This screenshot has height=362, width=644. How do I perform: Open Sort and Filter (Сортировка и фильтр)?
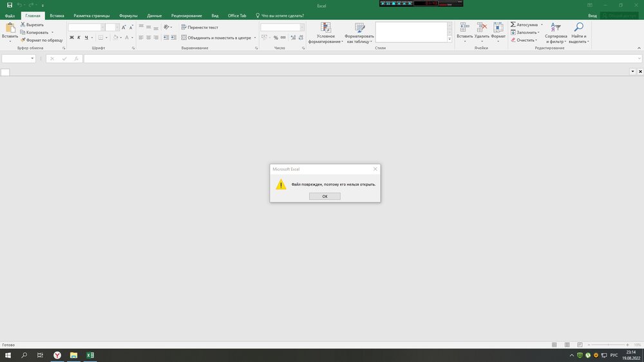(x=556, y=33)
